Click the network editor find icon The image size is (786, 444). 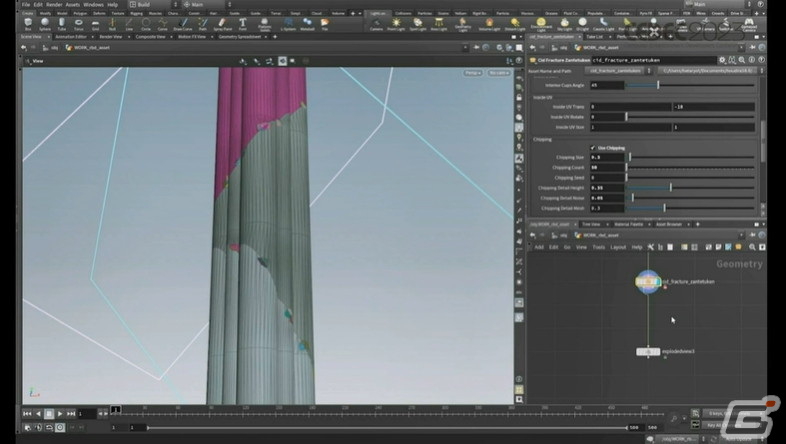(752, 247)
